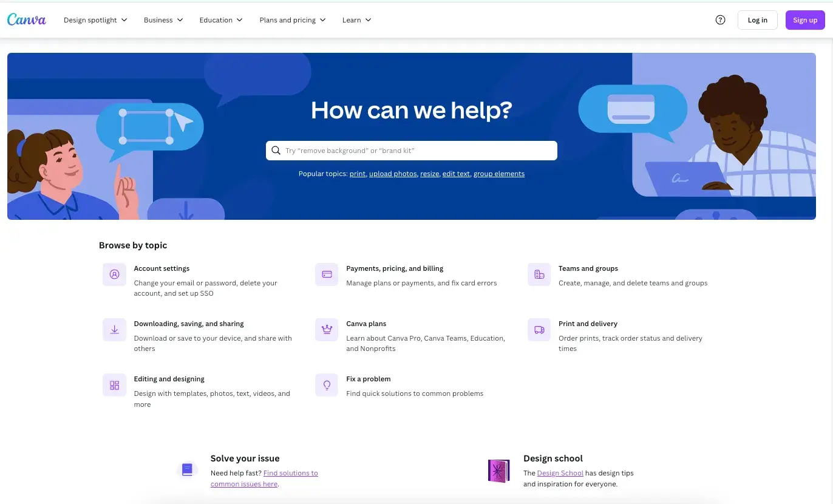This screenshot has height=504, width=833.
Task: Open the remove background search field
Action: click(x=411, y=150)
